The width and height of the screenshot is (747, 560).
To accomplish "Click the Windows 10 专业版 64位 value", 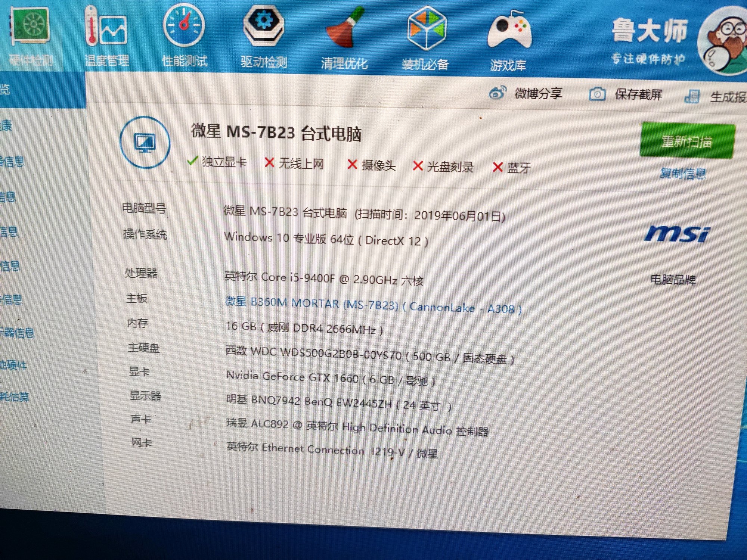I will 326,239.
